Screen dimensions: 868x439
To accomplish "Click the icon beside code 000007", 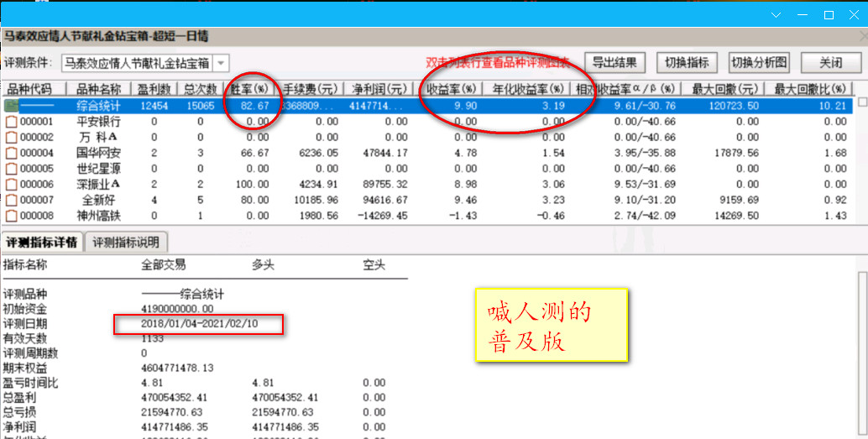I will (11, 200).
